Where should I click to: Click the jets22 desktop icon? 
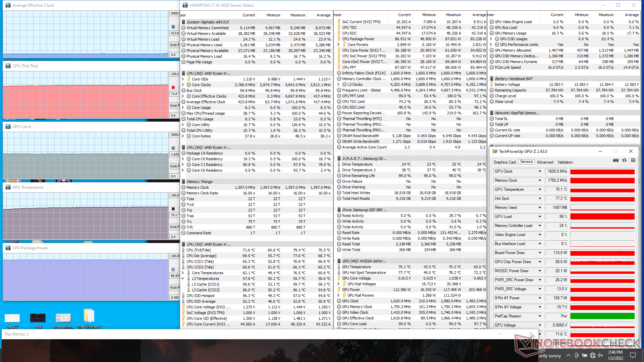click(12, 318)
